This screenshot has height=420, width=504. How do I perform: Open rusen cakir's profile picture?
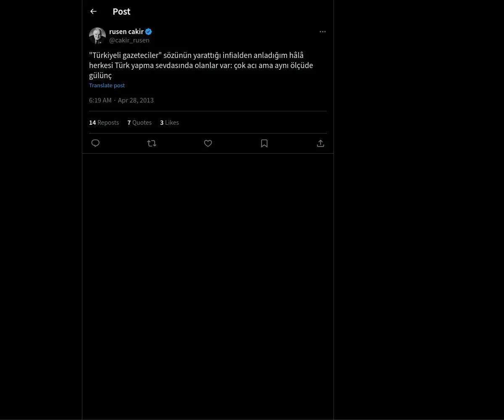pyautogui.click(x=97, y=36)
